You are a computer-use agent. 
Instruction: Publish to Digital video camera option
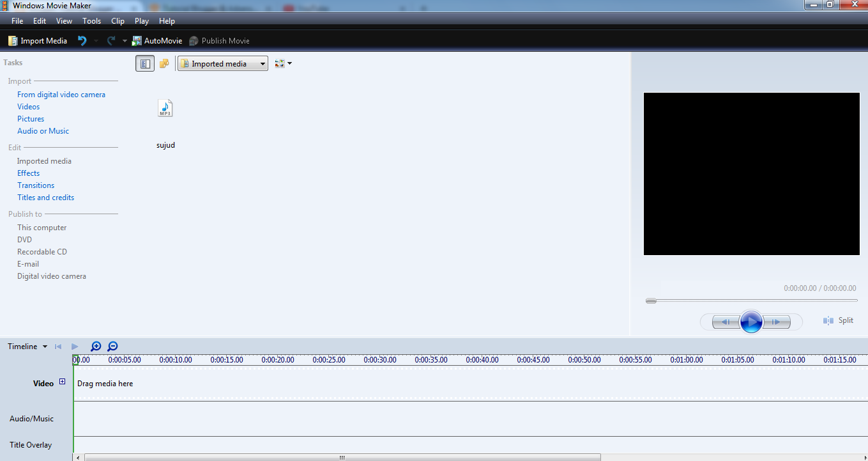[52, 276]
